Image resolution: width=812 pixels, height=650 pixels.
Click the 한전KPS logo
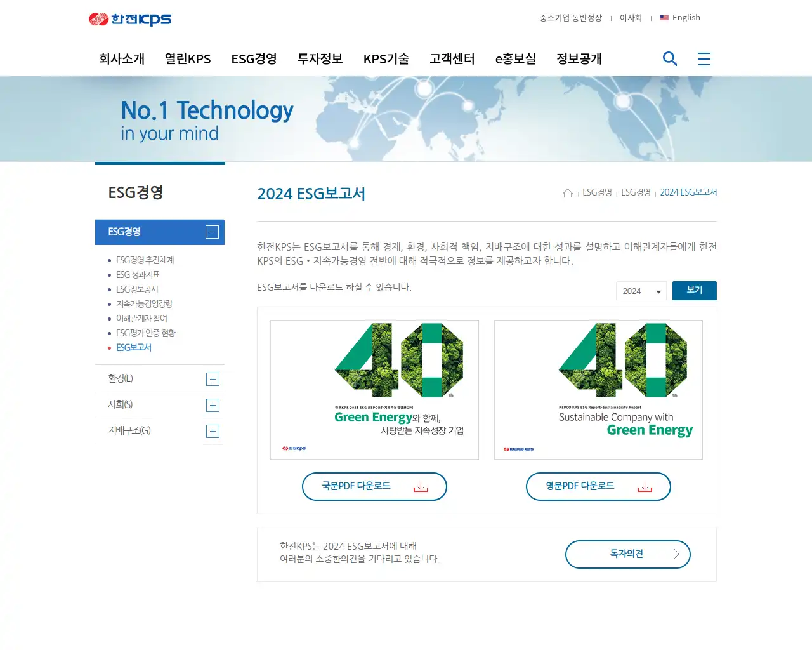point(130,19)
